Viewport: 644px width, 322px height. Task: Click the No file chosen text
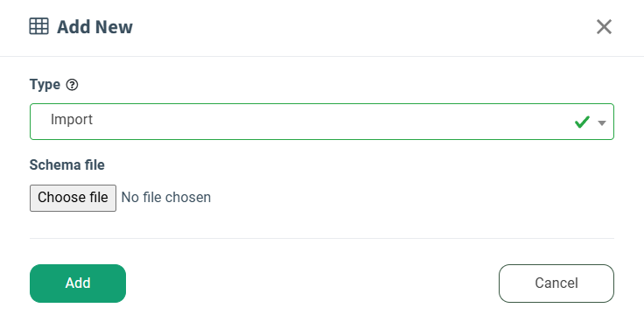[x=166, y=198]
